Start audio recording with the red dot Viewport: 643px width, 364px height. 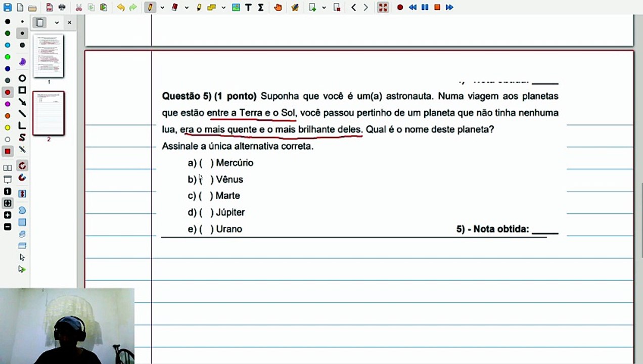coord(400,8)
